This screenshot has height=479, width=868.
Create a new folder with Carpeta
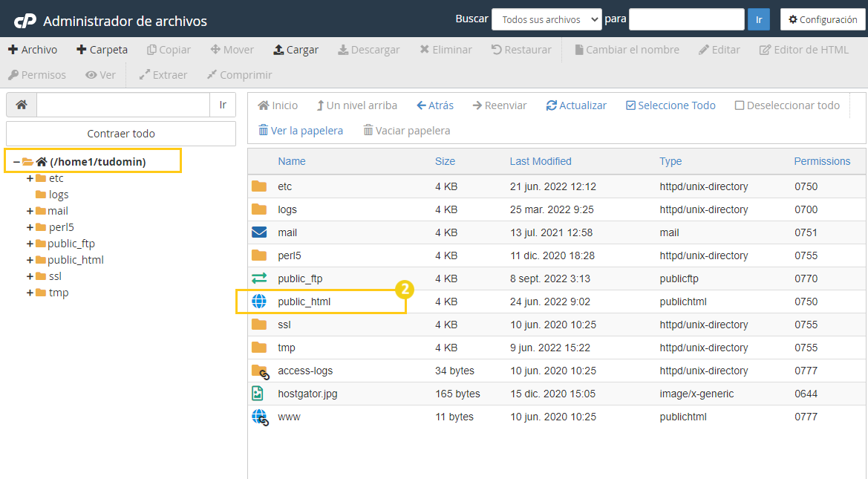pos(102,50)
